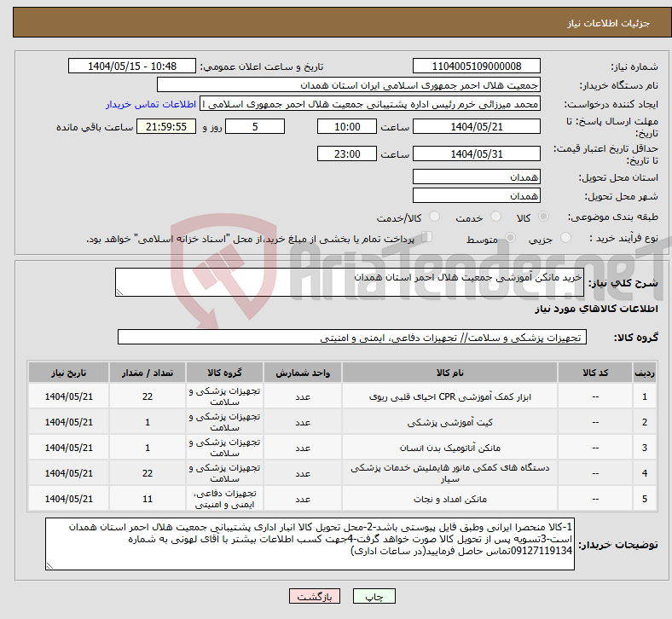Screen dimensions: 672x619
Task: Click the announcement date field 1404/05/15 - 10:48
Action: [132, 67]
